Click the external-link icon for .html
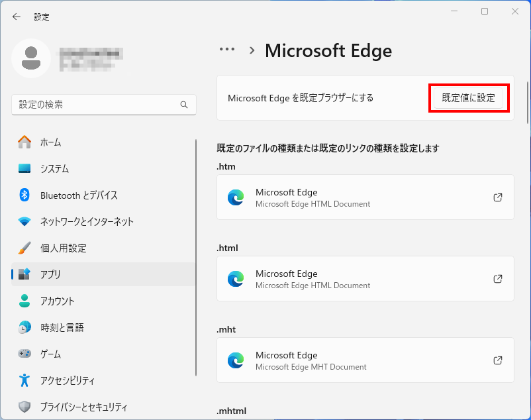531x420 pixels. coord(497,279)
